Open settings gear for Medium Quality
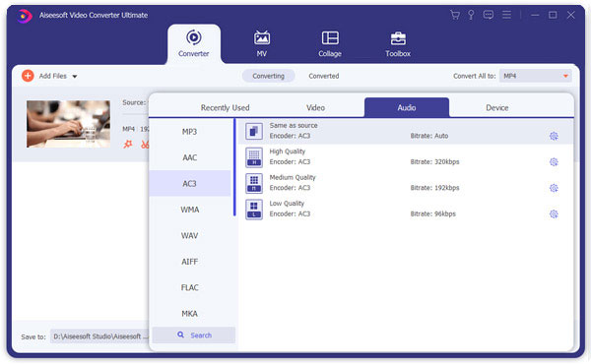This screenshot has width=591, height=364. pyautogui.click(x=554, y=188)
